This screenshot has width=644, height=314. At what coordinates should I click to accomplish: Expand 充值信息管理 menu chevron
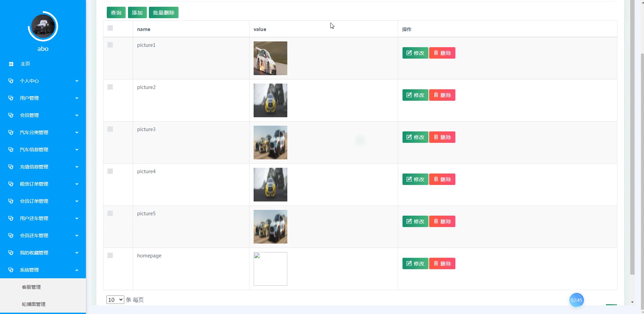[77, 167]
